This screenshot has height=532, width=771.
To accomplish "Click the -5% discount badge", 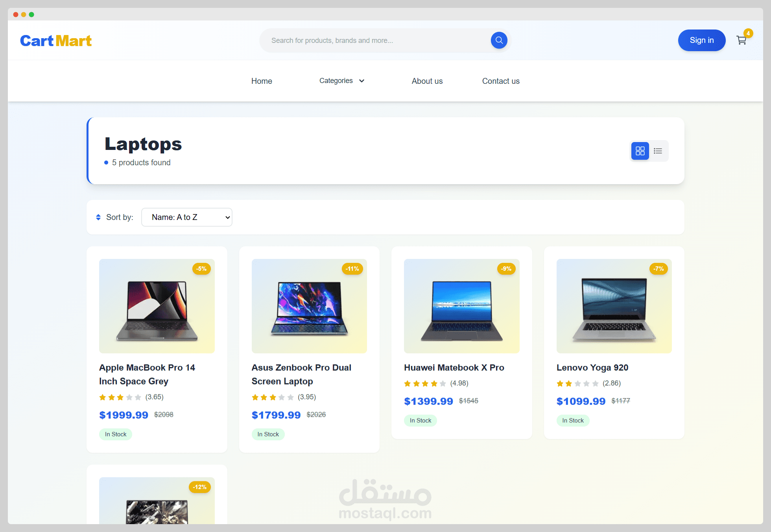I will pyautogui.click(x=201, y=269).
